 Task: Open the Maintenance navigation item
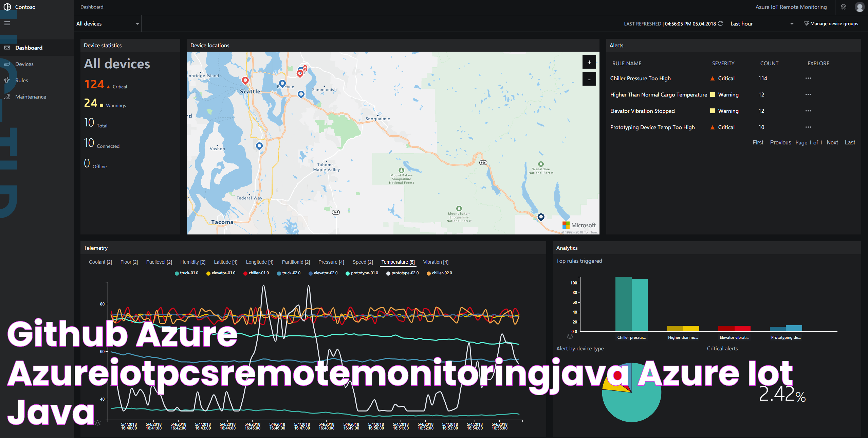coord(37,97)
